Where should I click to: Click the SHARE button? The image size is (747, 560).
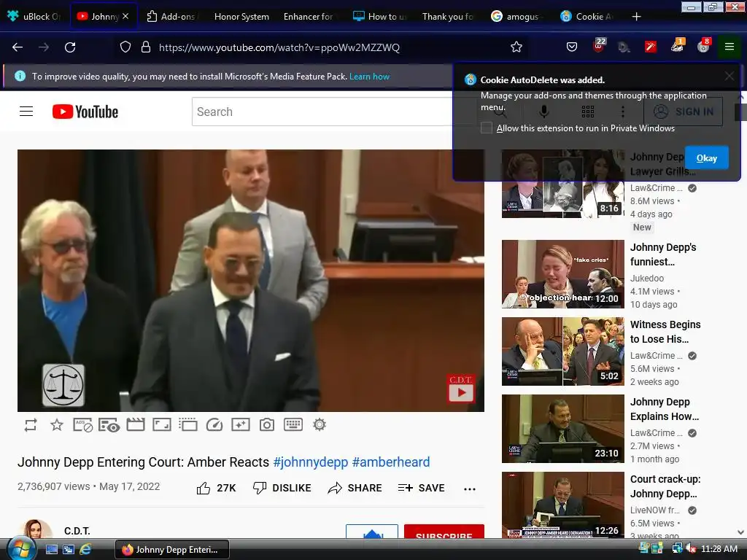click(355, 488)
